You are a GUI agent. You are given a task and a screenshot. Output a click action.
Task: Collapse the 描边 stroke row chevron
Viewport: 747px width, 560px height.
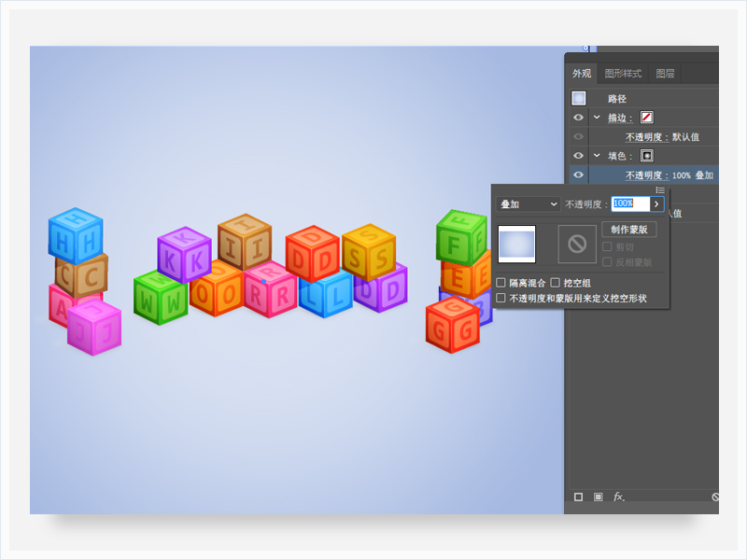click(597, 118)
